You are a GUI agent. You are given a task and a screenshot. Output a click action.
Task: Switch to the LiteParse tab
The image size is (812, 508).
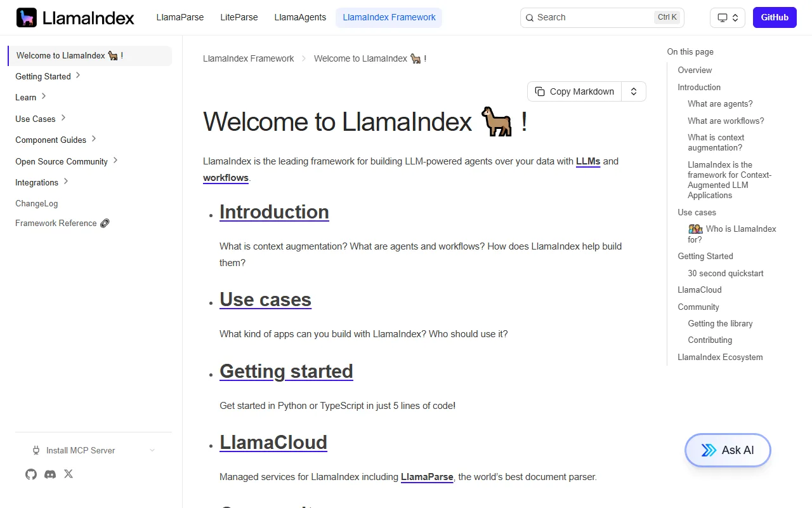[239, 18]
